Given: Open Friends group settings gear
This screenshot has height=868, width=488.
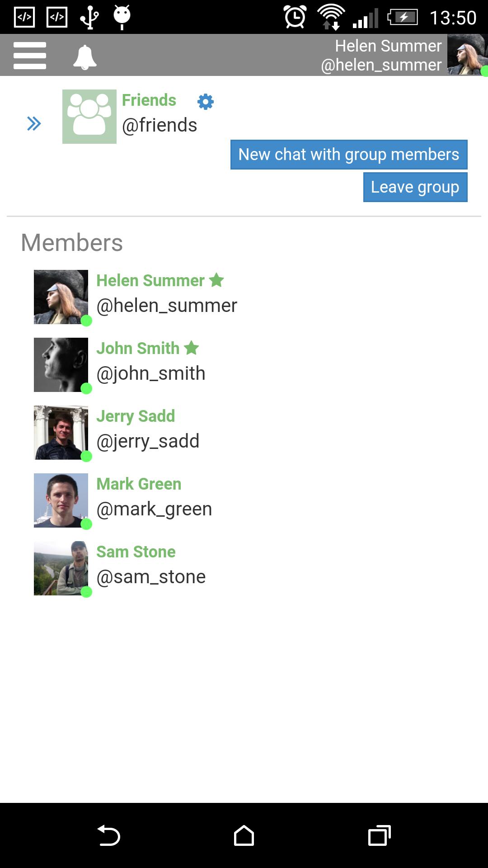Looking at the screenshot, I should pyautogui.click(x=206, y=102).
